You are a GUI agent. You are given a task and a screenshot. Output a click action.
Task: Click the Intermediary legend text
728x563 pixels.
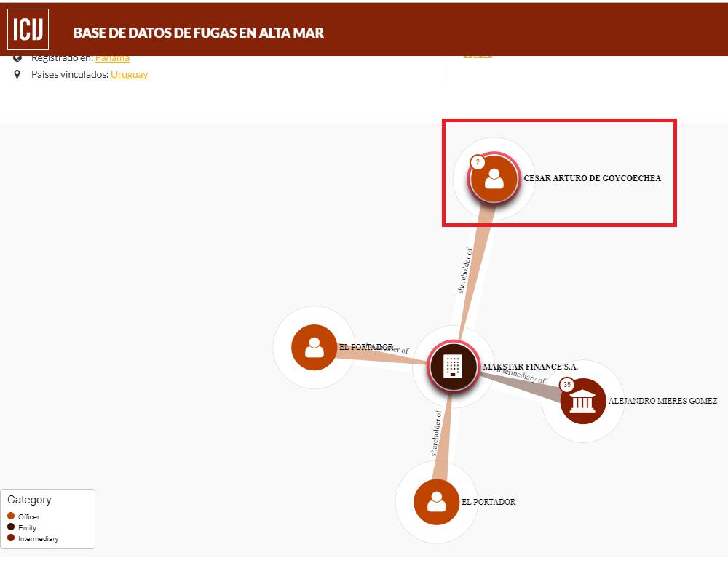pyautogui.click(x=38, y=538)
